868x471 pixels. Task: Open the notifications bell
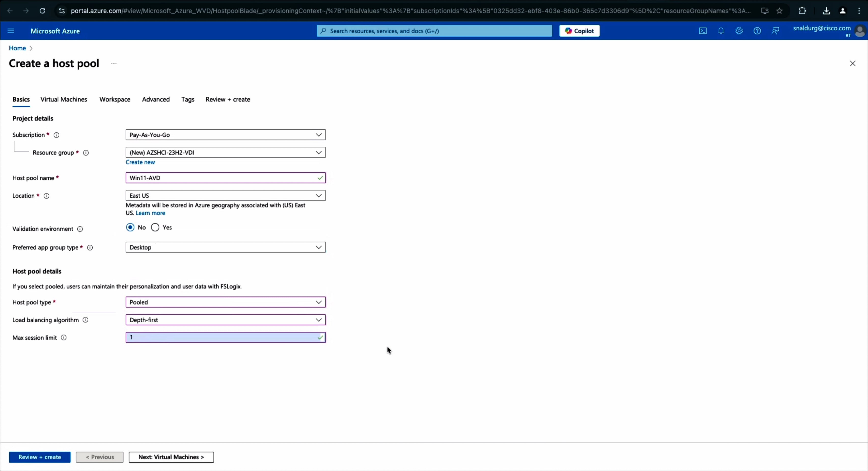(x=721, y=31)
